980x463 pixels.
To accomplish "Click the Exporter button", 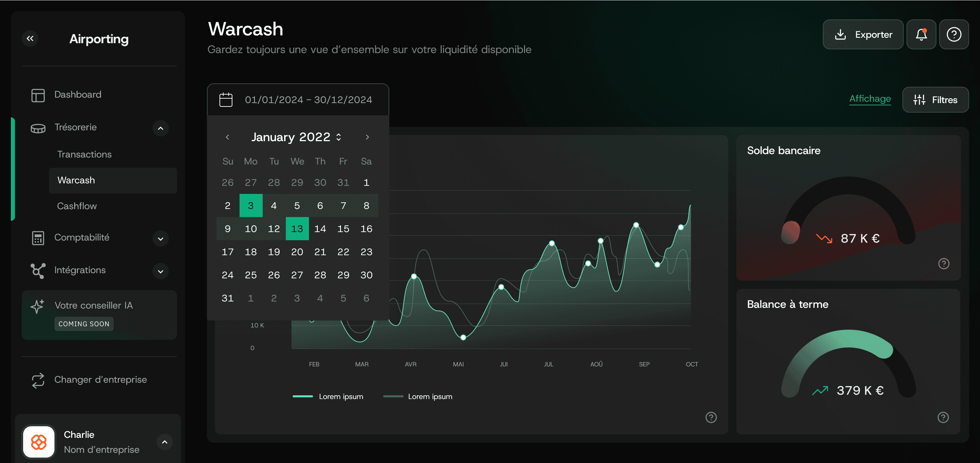I will click(863, 35).
